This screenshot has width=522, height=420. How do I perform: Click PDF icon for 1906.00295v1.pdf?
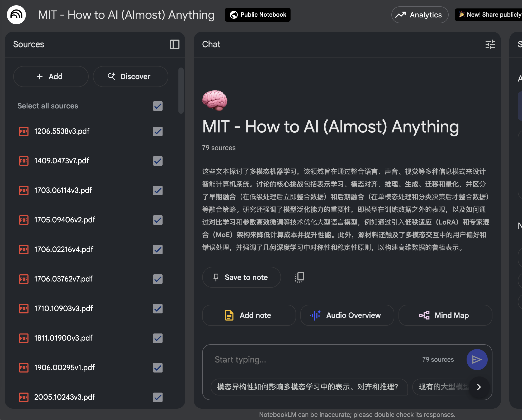(24, 367)
